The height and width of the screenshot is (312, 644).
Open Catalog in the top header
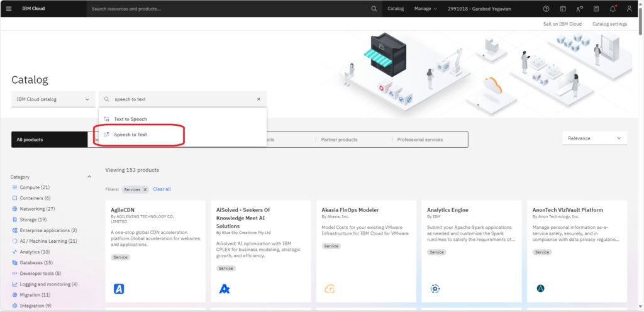click(x=396, y=9)
